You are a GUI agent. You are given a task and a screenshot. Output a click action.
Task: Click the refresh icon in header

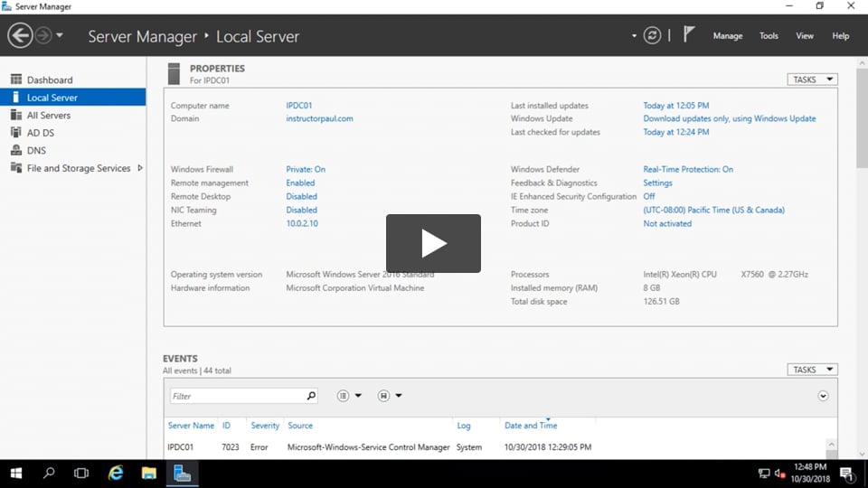coord(652,36)
